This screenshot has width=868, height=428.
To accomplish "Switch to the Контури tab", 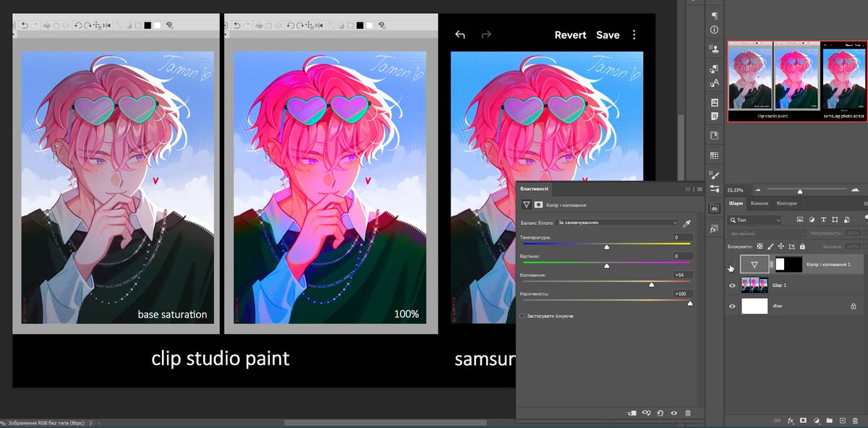I will (786, 203).
